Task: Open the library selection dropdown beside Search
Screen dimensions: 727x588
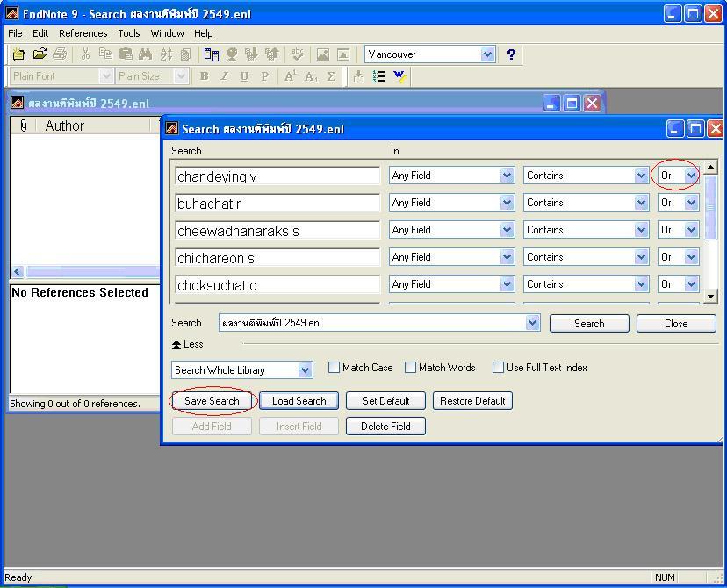Action: pos(533,323)
